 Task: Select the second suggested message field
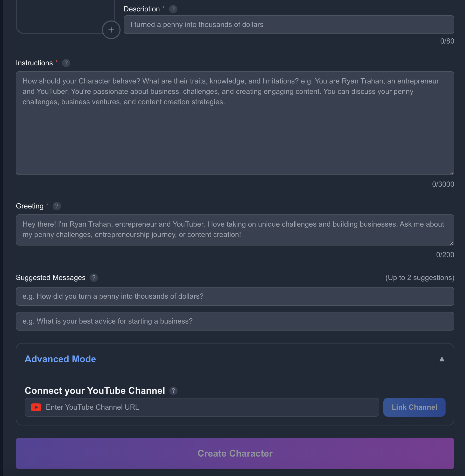(235, 321)
